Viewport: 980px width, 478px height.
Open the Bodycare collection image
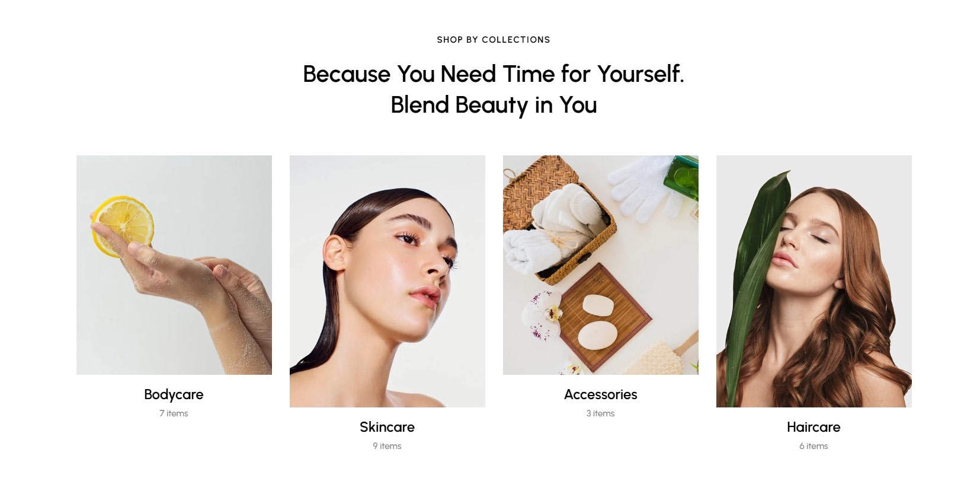click(x=174, y=265)
